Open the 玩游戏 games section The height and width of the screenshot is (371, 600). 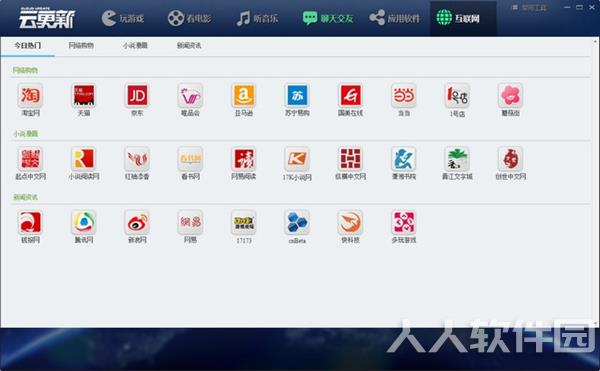tap(123, 18)
